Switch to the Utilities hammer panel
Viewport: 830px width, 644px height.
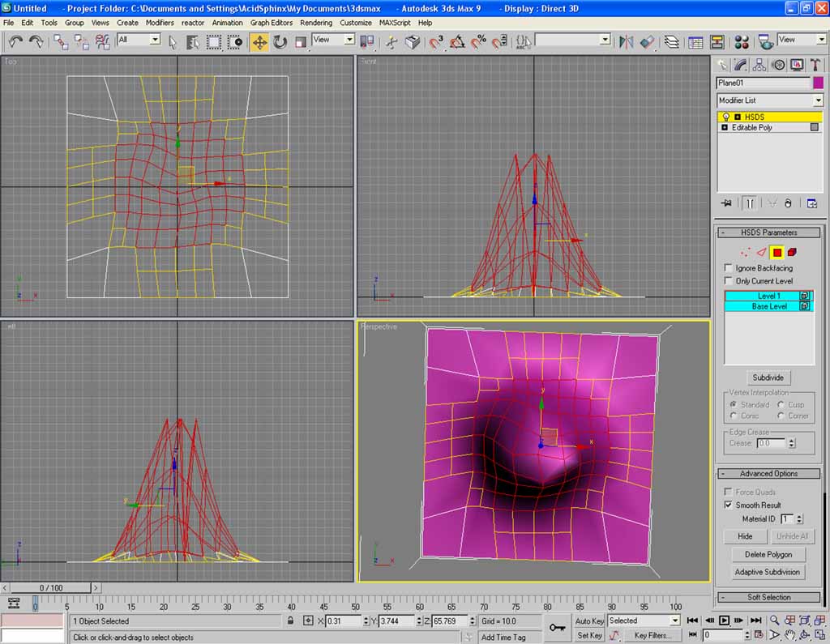(815, 65)
